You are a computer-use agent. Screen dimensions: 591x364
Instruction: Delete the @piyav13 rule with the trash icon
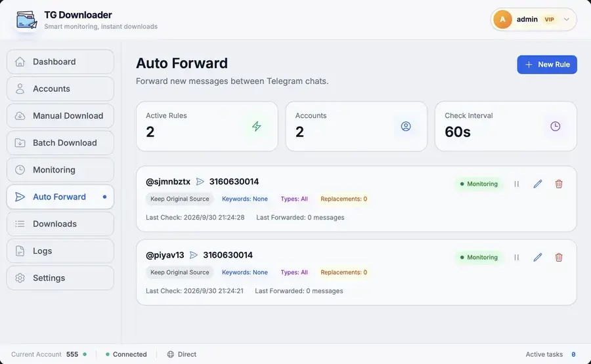tap(559, 258)
